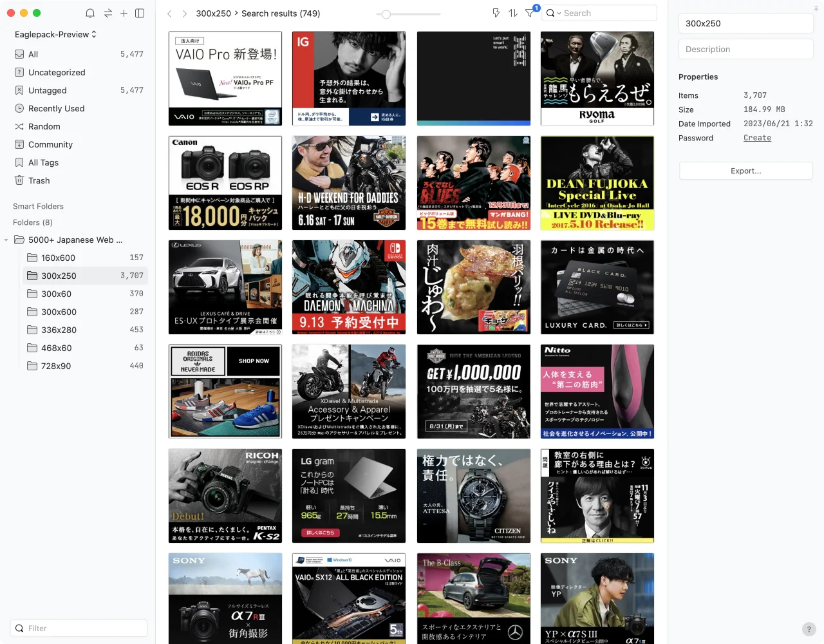
Task: Select the Ricoh Pentax K-S2 thumbnail
Action: [x=225, y=496]
